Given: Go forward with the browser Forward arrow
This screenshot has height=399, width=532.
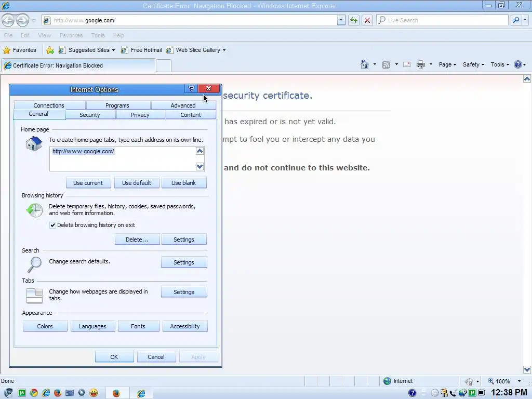Looking at the screenshot, I should click(x=22, y=20).
